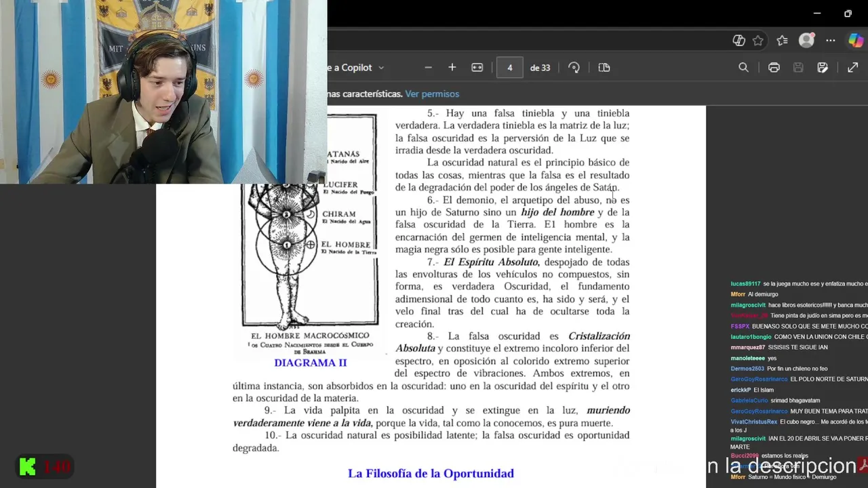Click chat username lautaro1bongio
The width and height of the screenshot is (868, 488).
coord(751,337)
